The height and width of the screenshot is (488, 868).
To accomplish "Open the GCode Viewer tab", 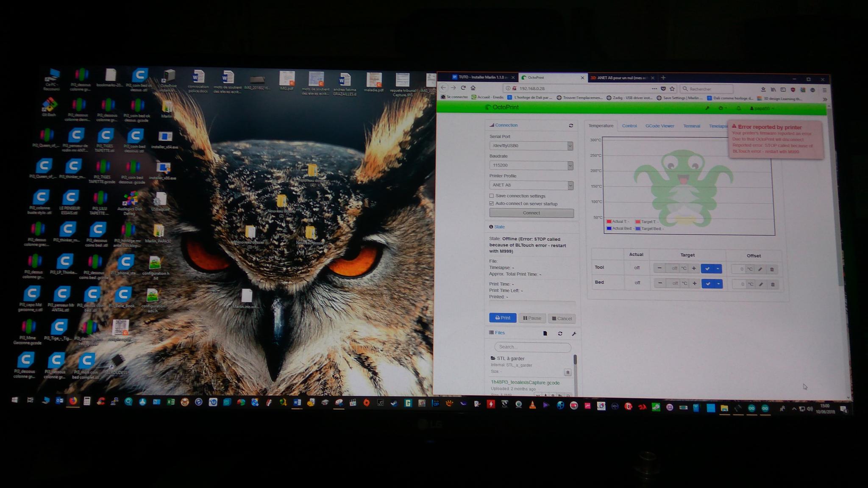I will (x=659, y=126).
